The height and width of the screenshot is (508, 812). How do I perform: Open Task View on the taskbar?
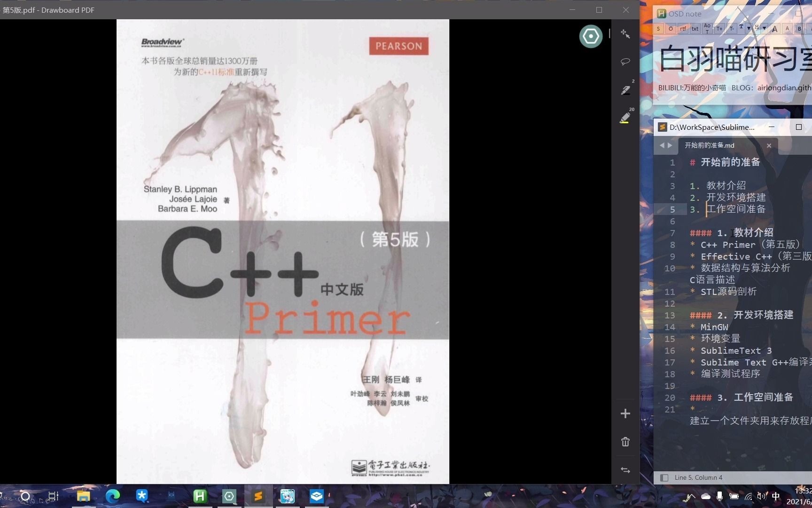coord(53,496)
